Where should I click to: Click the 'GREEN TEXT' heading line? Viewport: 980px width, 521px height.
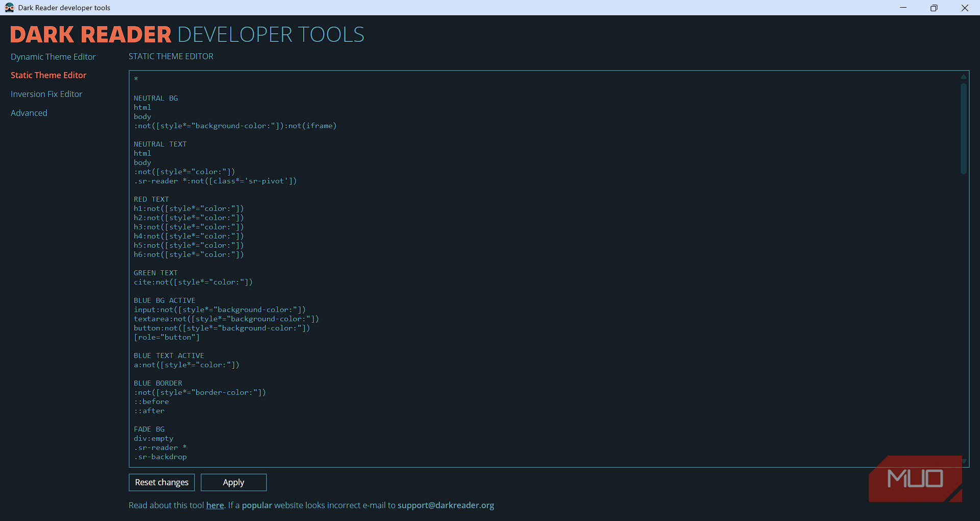156,273
